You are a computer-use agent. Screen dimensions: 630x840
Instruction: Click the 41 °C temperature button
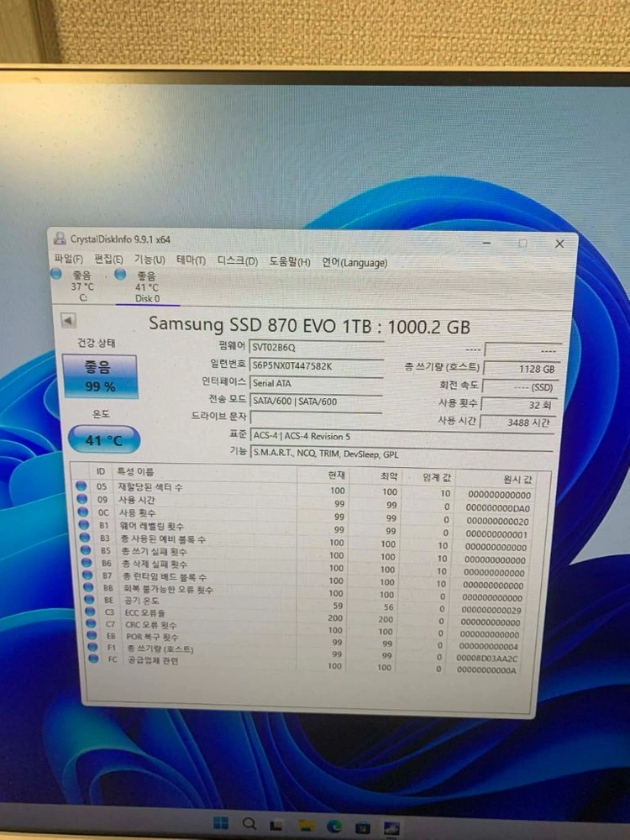[104, 440]
